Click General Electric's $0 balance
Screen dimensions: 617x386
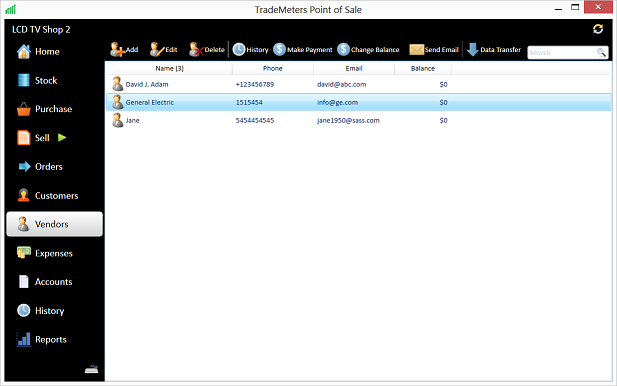pyautogui.click(x=443, y=102)
